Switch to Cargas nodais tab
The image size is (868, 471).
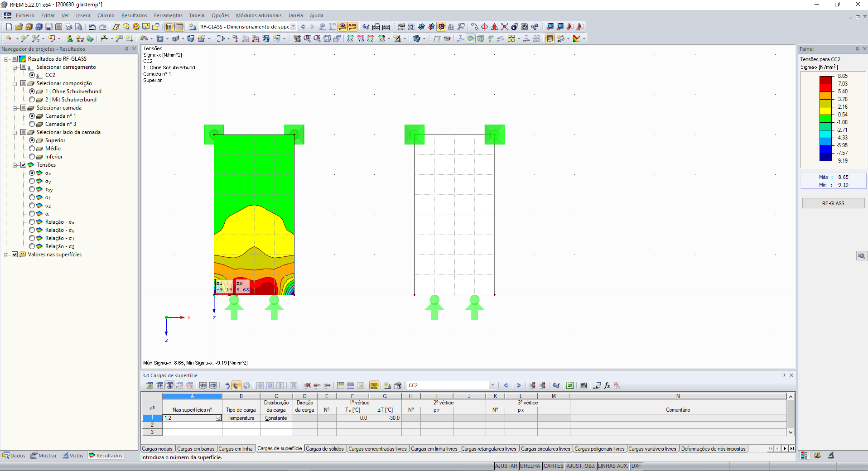[x=157, y=449]
